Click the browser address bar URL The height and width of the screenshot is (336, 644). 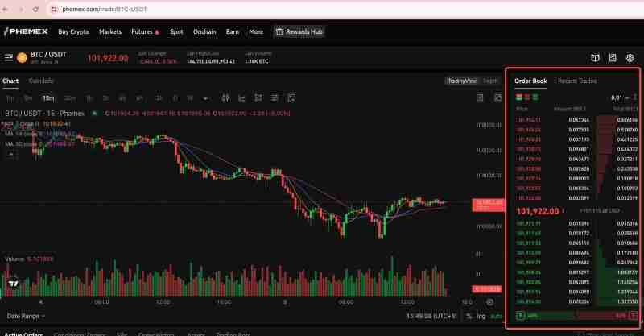pos(105,9)
